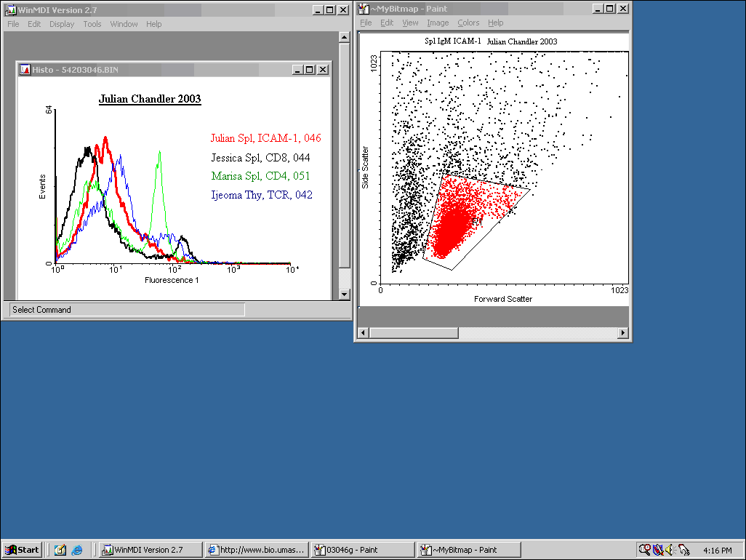
Task: Click the Paint title bar icon
Action: coord(364,9)
